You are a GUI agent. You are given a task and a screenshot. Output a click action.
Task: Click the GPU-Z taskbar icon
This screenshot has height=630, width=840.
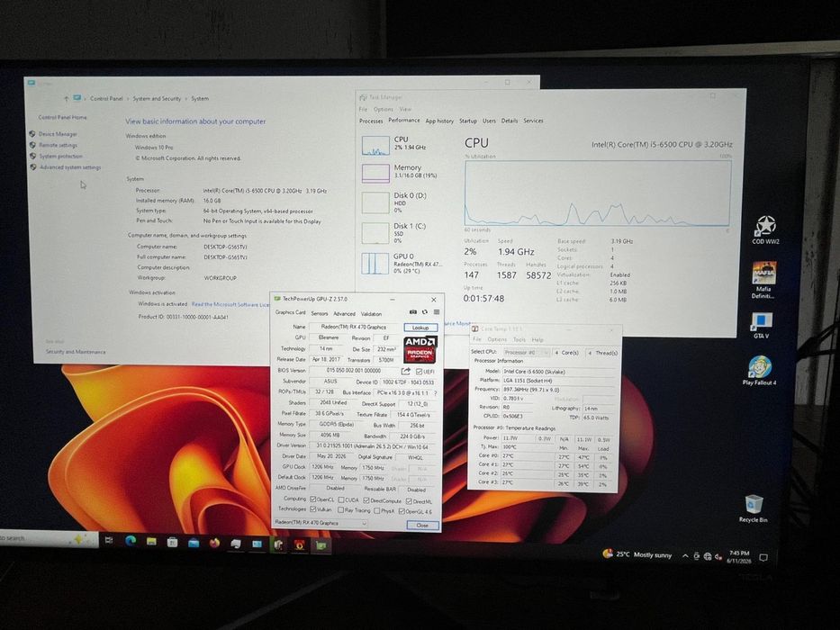(x=321, y=546)
